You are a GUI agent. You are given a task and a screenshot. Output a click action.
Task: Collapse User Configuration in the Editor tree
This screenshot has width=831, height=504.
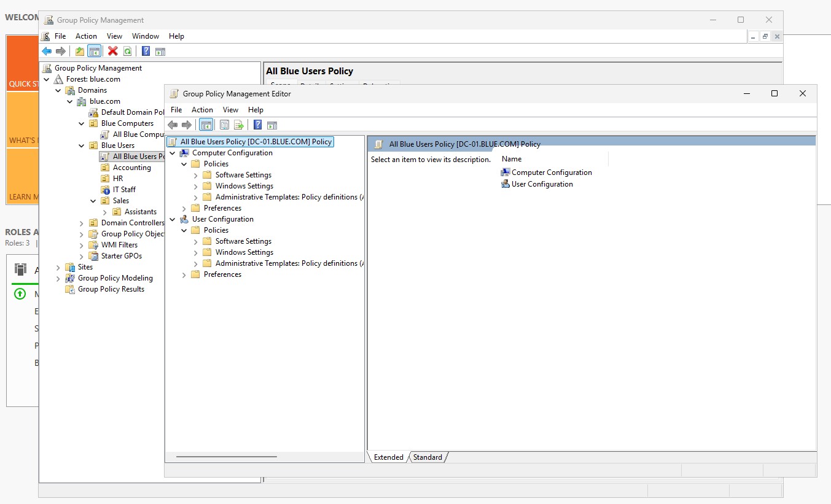coord(172,219)
